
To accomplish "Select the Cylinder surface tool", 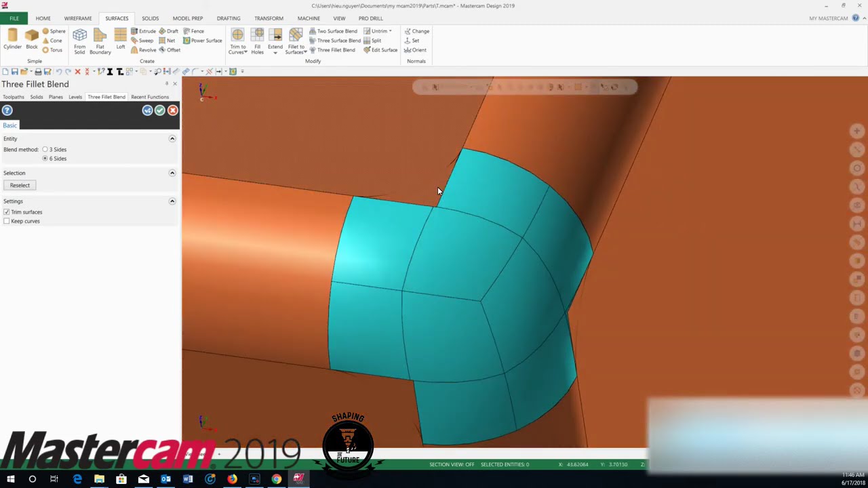I will (x=12, y=39).
